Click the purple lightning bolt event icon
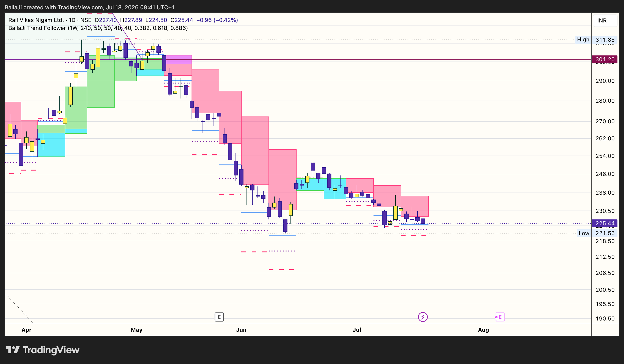This screenshot has height=364, width=624. coord(423,317)
